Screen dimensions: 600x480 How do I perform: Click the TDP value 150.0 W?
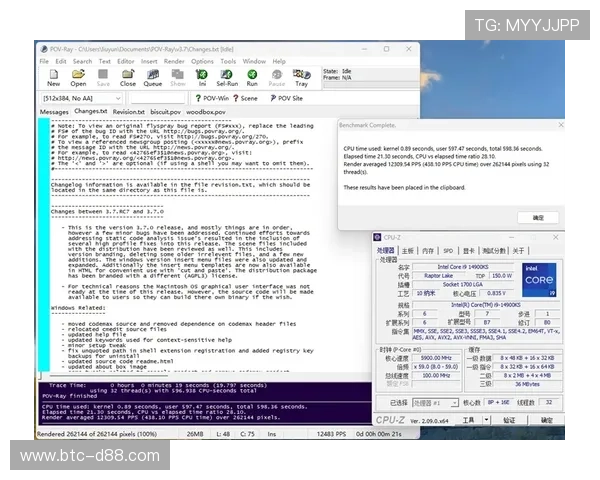pyautogui.click(x=502, y=276)
